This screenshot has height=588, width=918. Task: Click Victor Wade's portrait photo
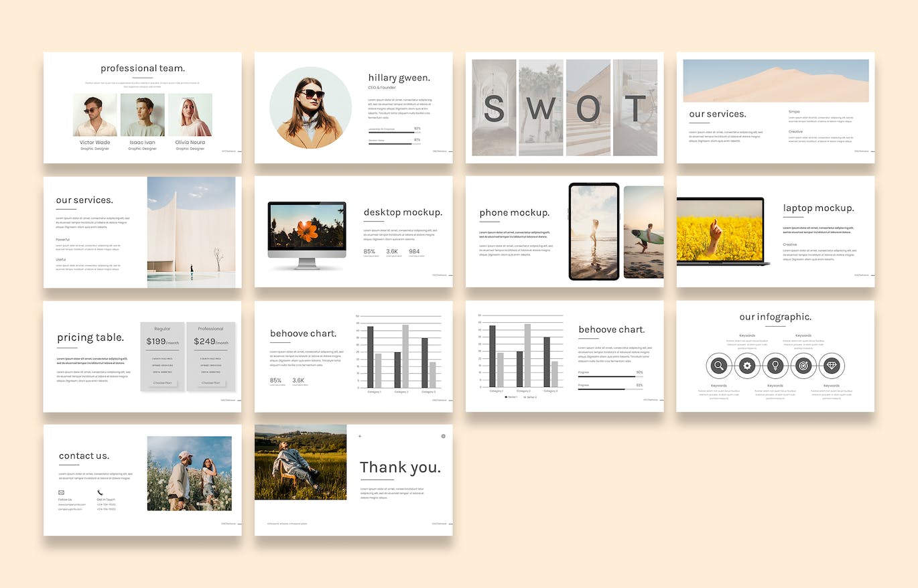[94, 115]
